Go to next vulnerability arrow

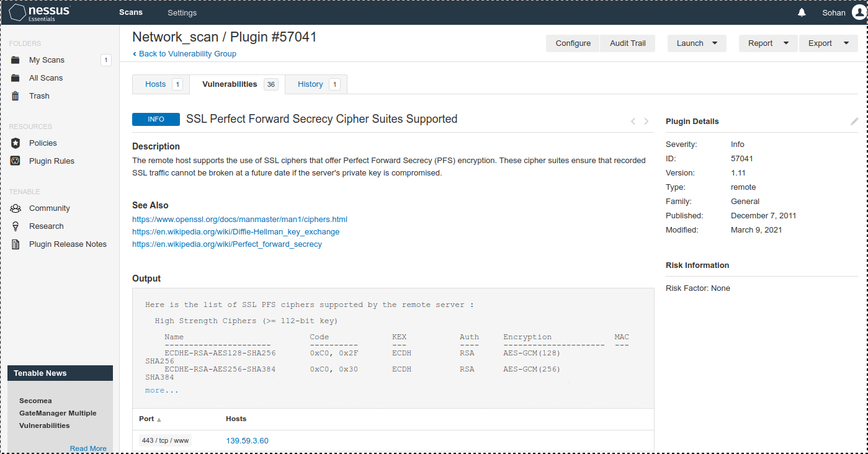[647, 122]
